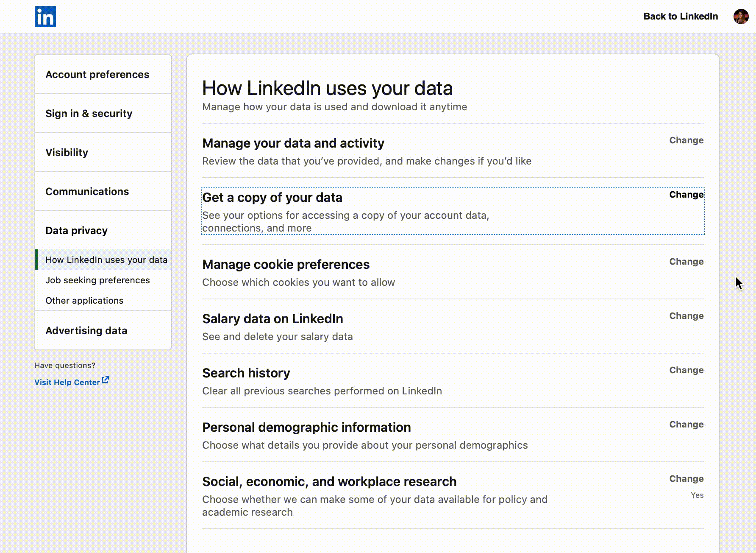Click 'See and delete your salary data' text
Image resolution: width=756 pixels, height=553 pixels.
pos(278,337)
